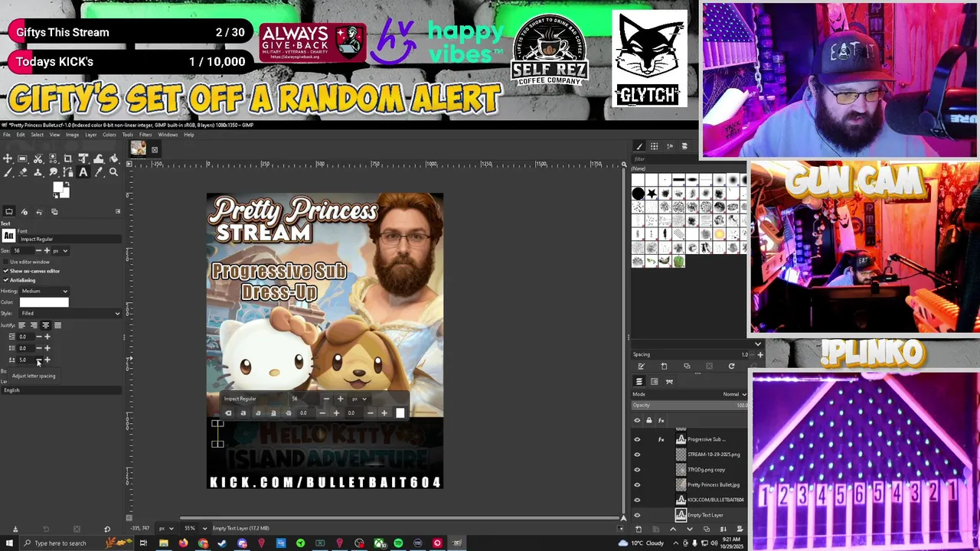
Task: Open the Device Status tab icon
Action: pos(24,212)
